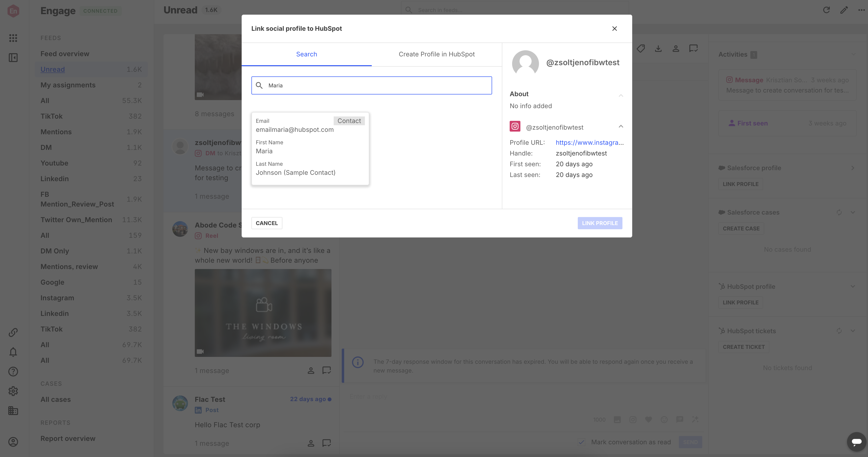Click assign icon on Flac Test post
The height and width of the screenshot is (457, 868).
click(x=311, y=443)
